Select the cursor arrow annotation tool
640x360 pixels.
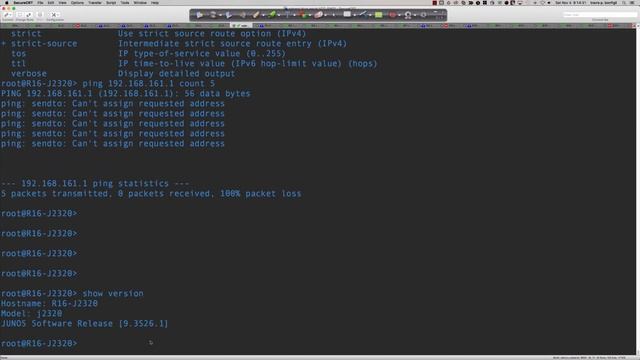click(200, 15)
